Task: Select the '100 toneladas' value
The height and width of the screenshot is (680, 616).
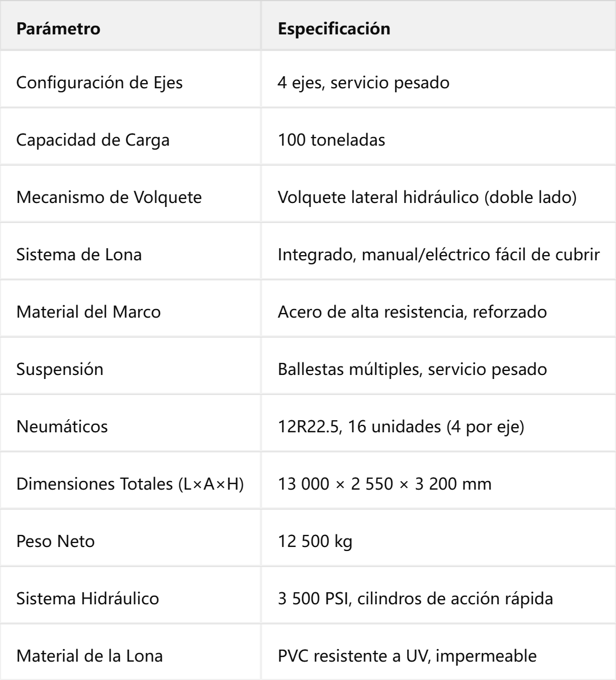Action: pos(332,140)
